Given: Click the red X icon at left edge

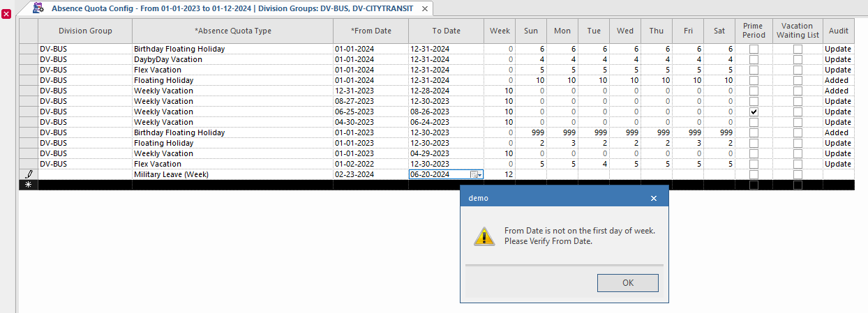Looking at the screenshot, I should pos(6,14).
